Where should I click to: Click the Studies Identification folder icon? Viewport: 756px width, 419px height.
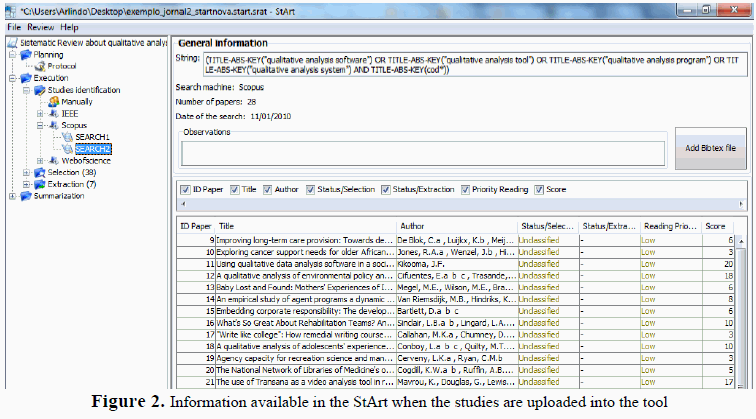pyautogui.click(x=39, y=89)
